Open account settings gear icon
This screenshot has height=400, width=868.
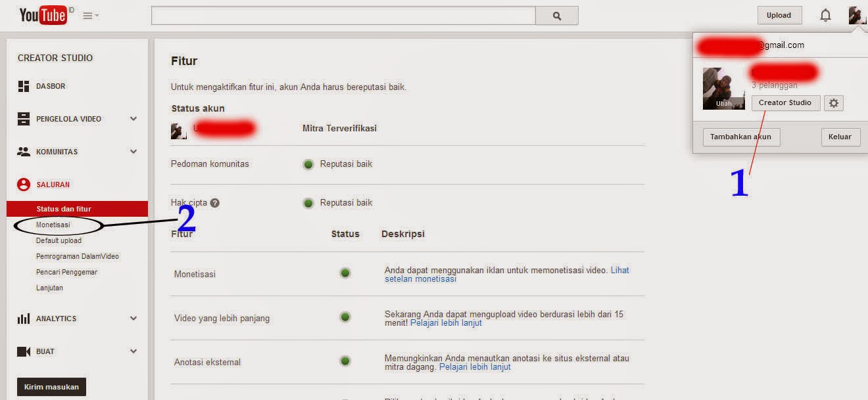click(834, 103)
